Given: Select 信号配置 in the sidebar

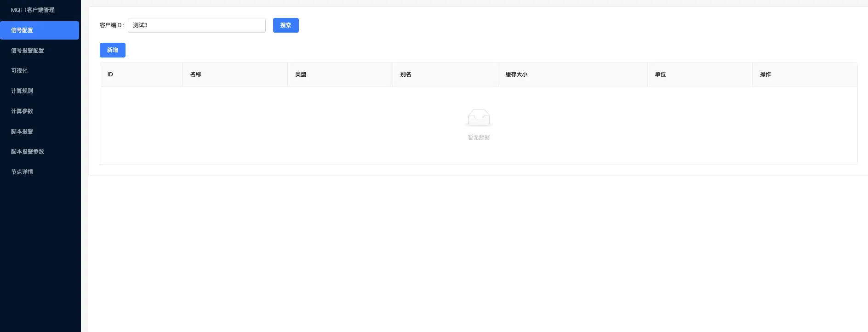Looking at the screenshot, I should click(40, 30).
